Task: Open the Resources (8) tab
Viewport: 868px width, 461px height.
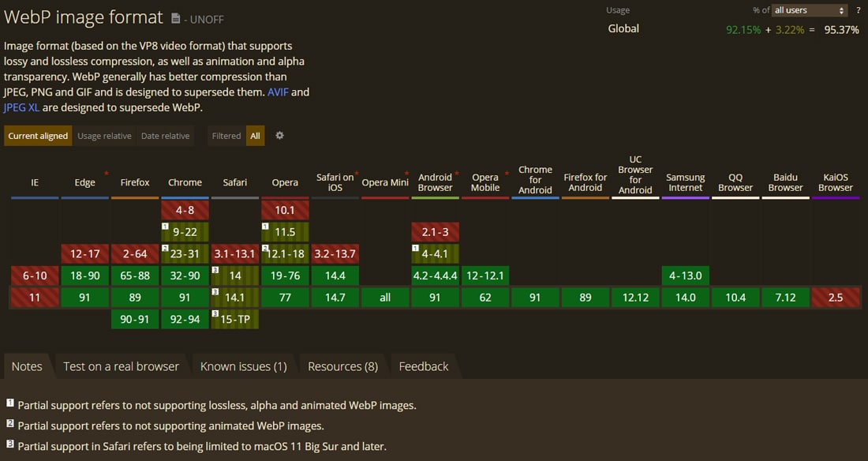Action: pyautogui.click(x=342, y=366)
